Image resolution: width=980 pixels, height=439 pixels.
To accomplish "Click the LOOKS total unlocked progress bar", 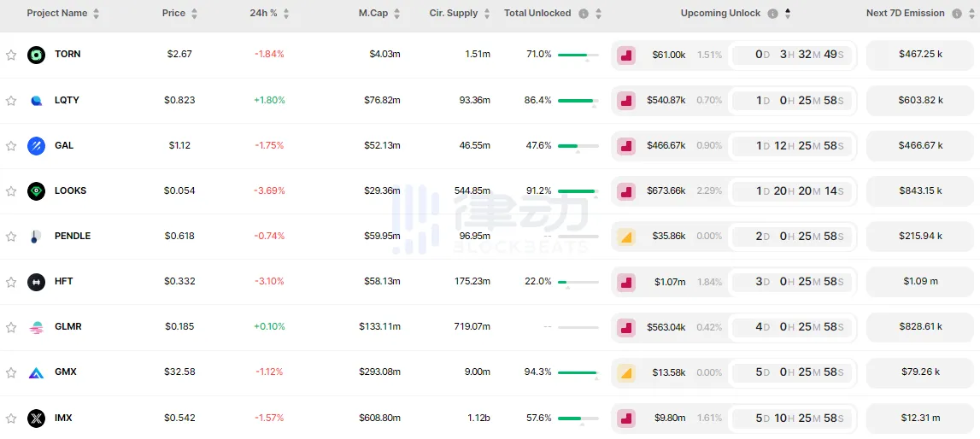I will (578, 191).
